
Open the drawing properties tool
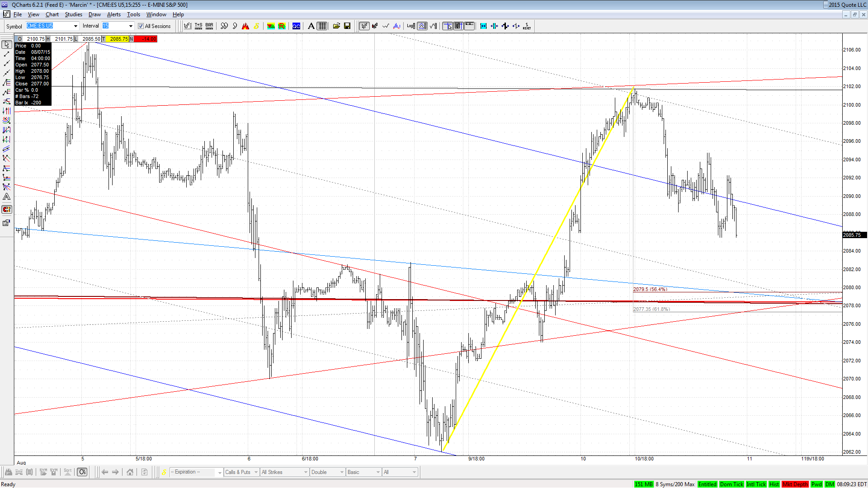pos(7,222)
